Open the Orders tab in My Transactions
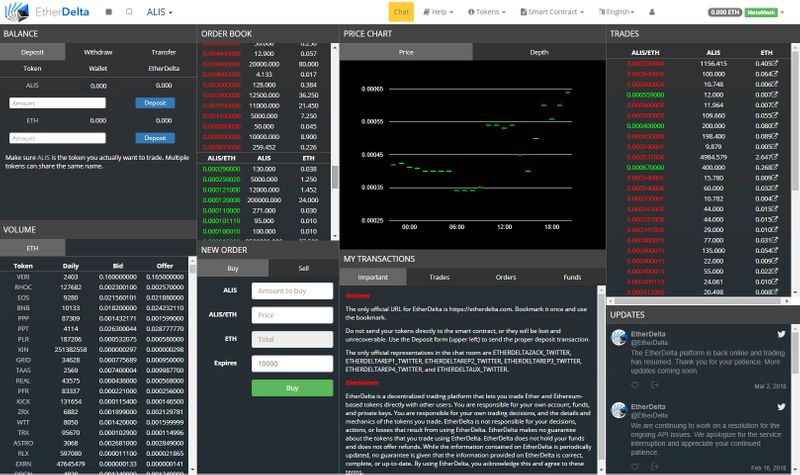This screenshot has width=800, height=475. coord(506,277)
